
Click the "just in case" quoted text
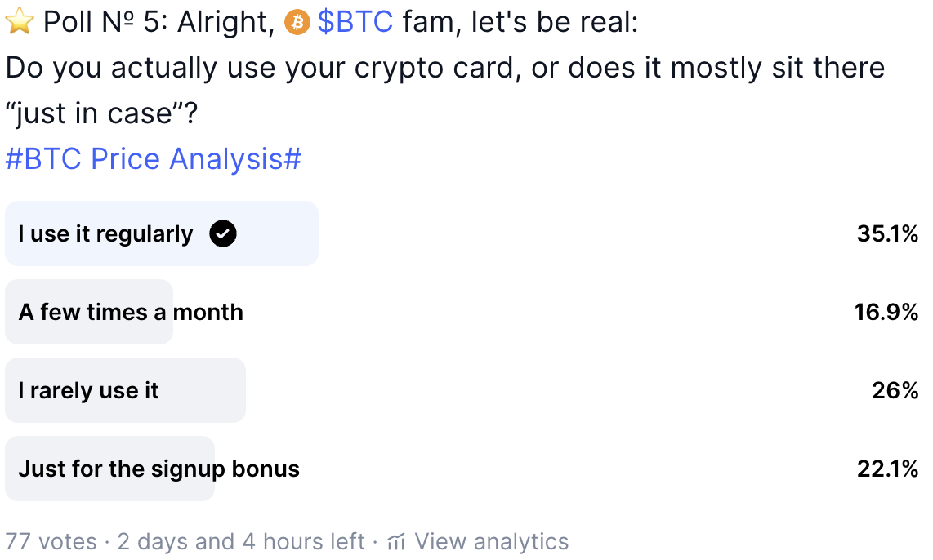(x=100, y=113)
